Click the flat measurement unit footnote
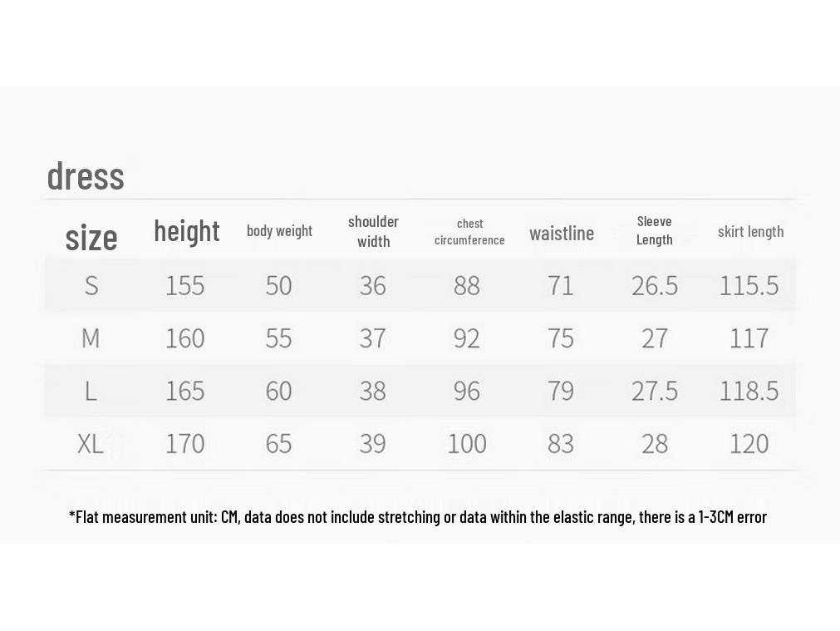 (418, 517)
